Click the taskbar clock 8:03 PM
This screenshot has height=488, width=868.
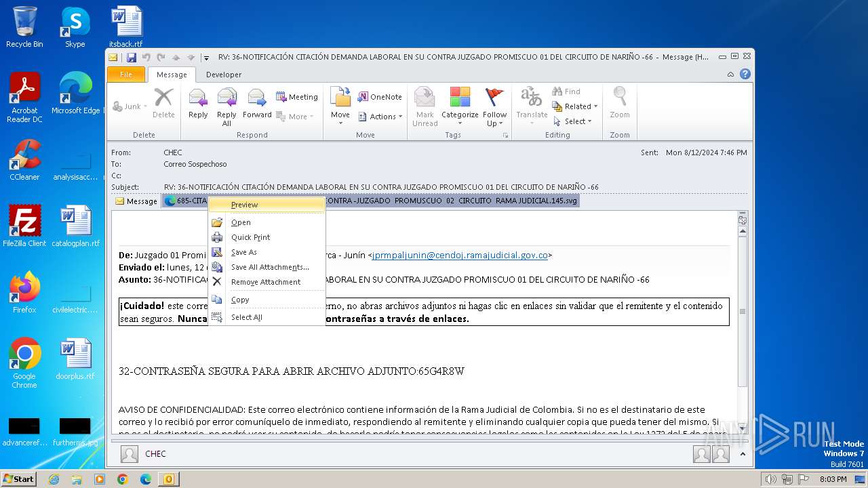click(833, 479)
